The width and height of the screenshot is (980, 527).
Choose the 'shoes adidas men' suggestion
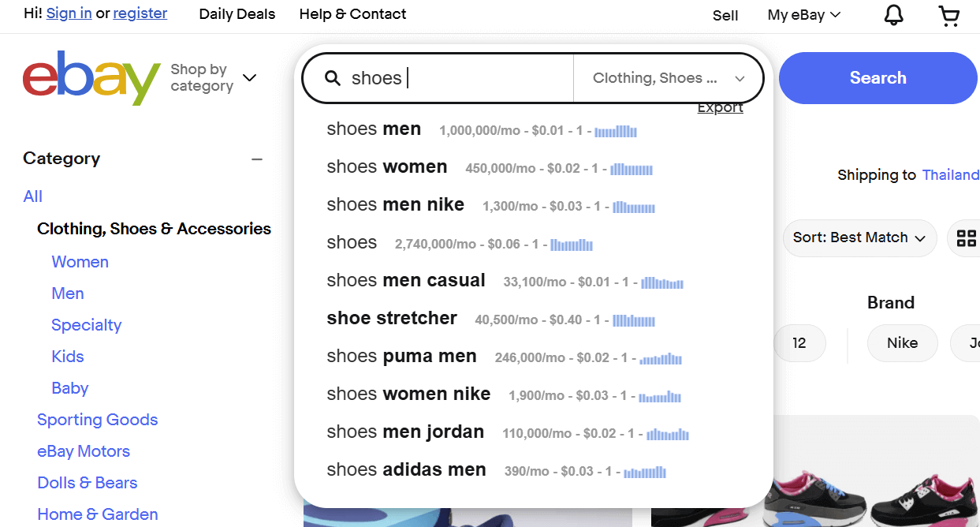[x=407, y=470]
